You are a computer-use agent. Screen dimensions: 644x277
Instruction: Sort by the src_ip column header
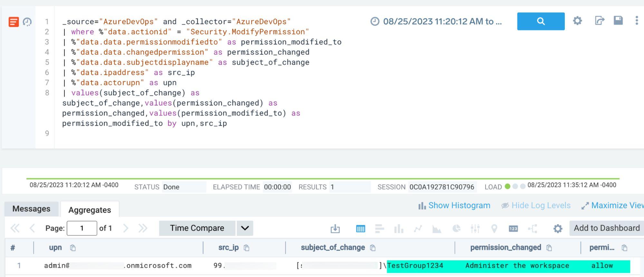(x=228, y=247)
